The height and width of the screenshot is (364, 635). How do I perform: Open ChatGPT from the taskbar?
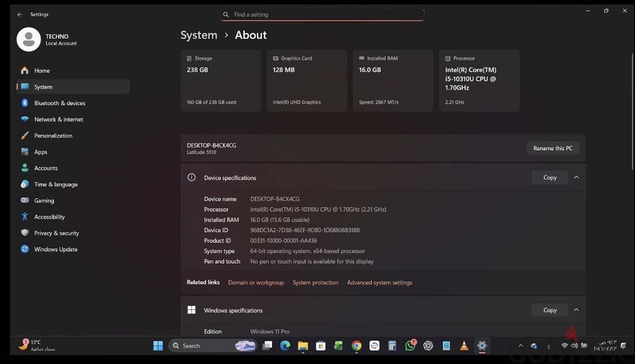pyautogui.click(x=428, y=346)
